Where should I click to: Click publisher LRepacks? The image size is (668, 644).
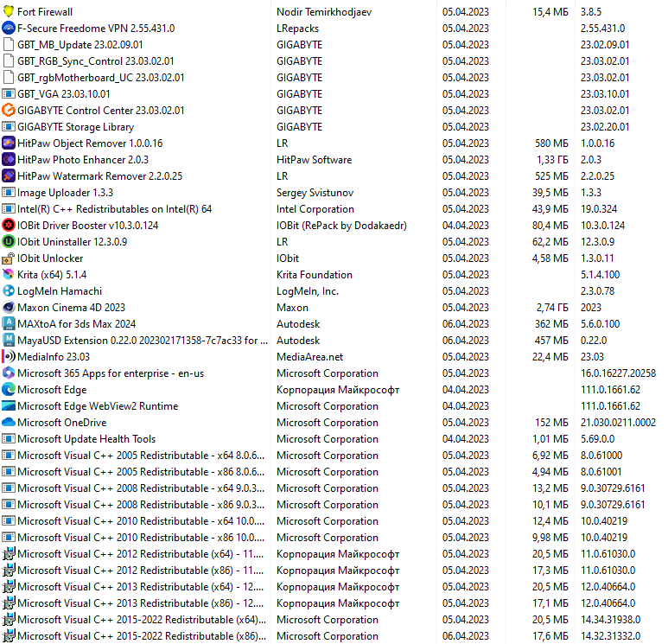pos(297,29)
